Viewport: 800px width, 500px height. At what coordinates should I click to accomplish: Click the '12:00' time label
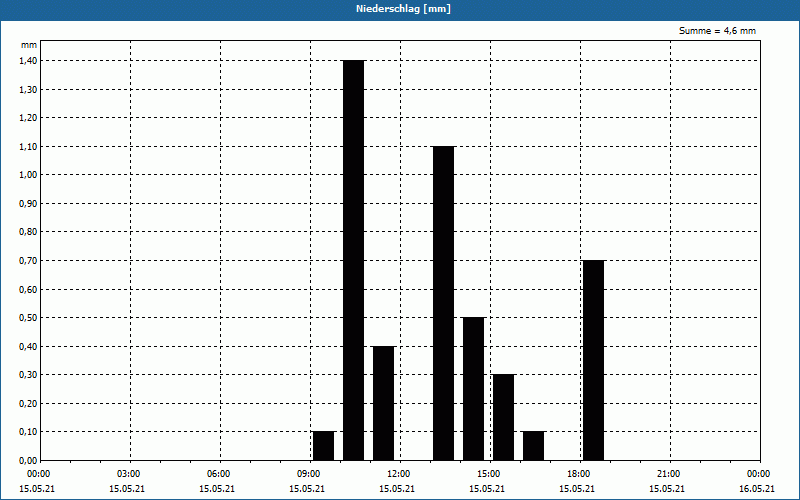click(x=399, y=474)
